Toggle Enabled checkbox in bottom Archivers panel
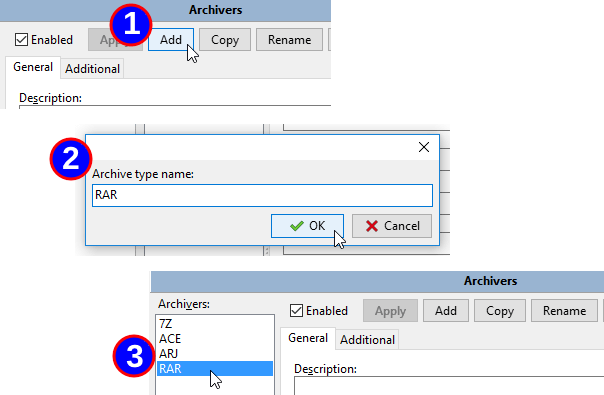The height and width of the screenshot is (395, 604). [319, 311]
